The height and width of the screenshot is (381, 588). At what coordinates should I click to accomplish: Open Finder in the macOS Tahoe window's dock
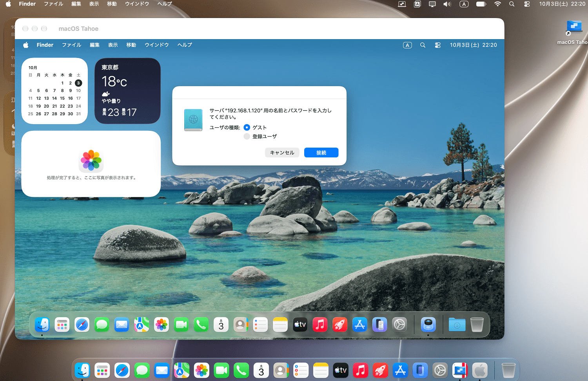[42, 325]
